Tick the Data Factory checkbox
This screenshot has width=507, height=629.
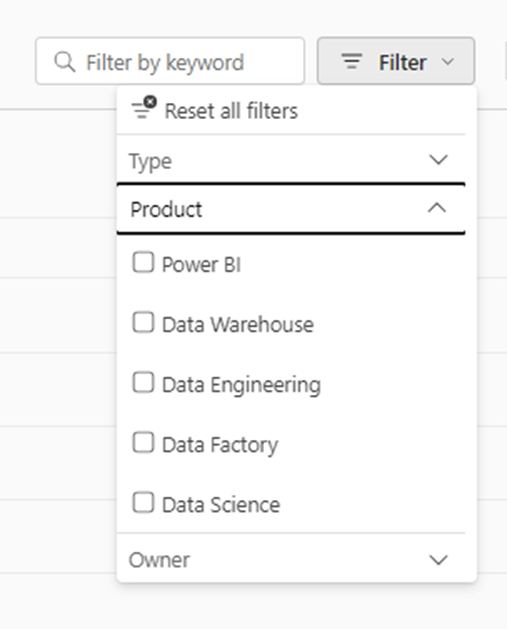[x=143, y=442]
